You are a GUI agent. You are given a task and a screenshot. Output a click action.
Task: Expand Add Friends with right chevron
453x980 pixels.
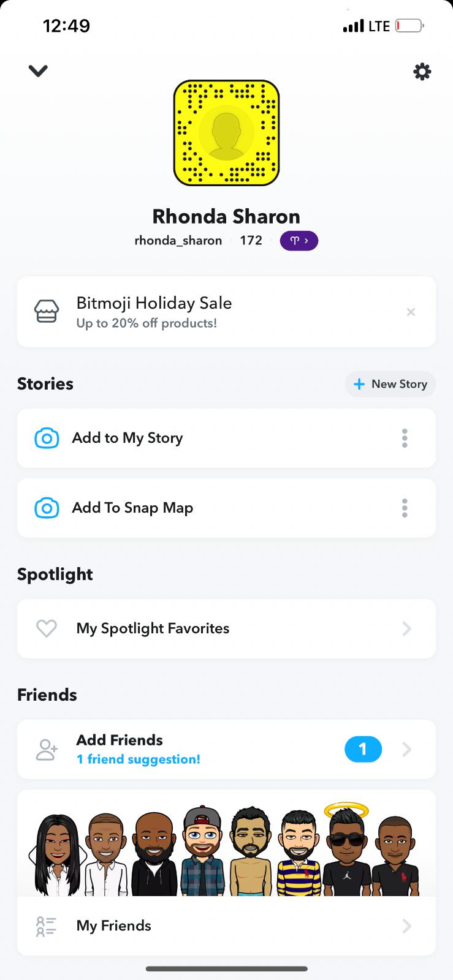coord(406,750)
